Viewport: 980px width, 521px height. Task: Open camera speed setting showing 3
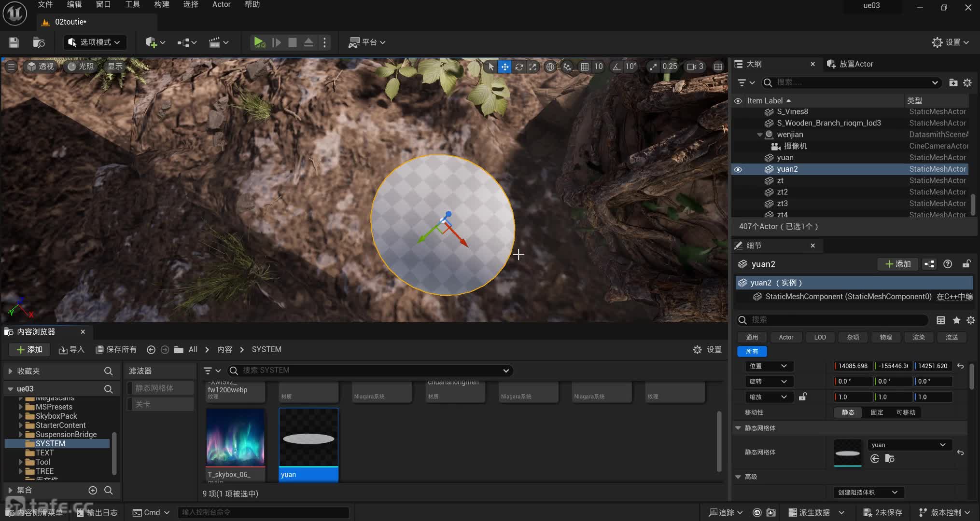(695, 67)
